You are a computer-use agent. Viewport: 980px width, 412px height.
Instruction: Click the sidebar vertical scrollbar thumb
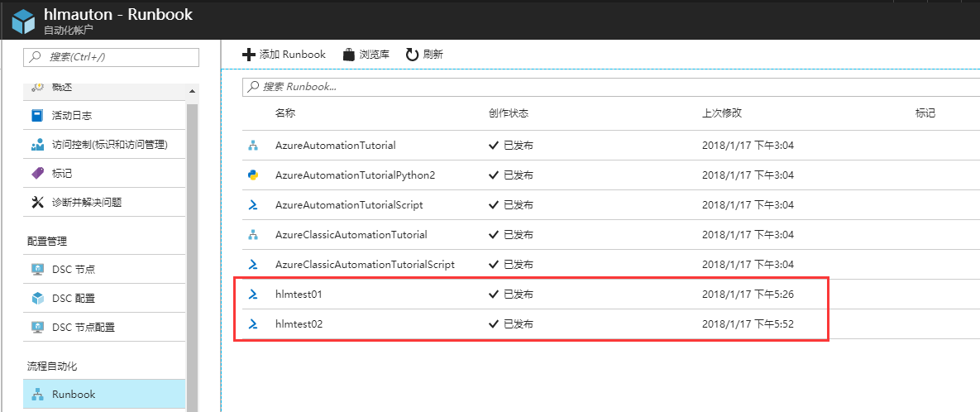click(x=192, y=256)
